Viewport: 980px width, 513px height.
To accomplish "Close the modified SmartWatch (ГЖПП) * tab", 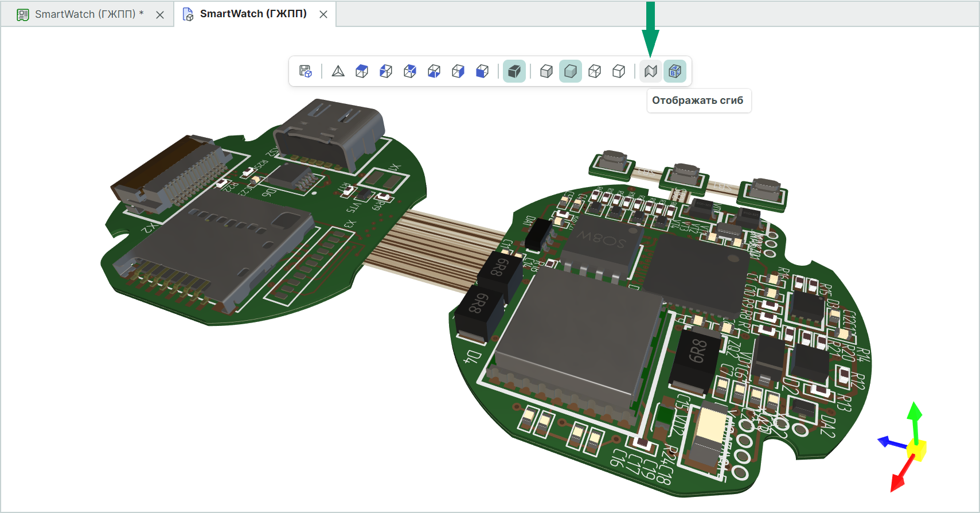I will [x=160, y=15].
